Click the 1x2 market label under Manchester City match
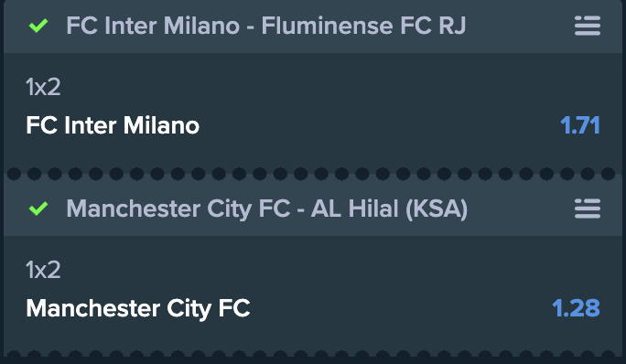 point(43,270)
